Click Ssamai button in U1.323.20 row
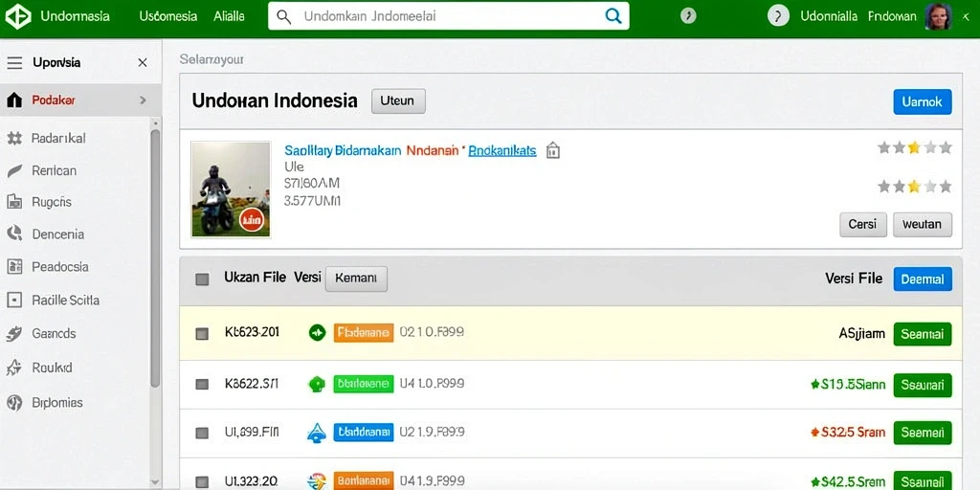Image resolution: width=980 pixels, height=490 pixels. click(923, 481)
